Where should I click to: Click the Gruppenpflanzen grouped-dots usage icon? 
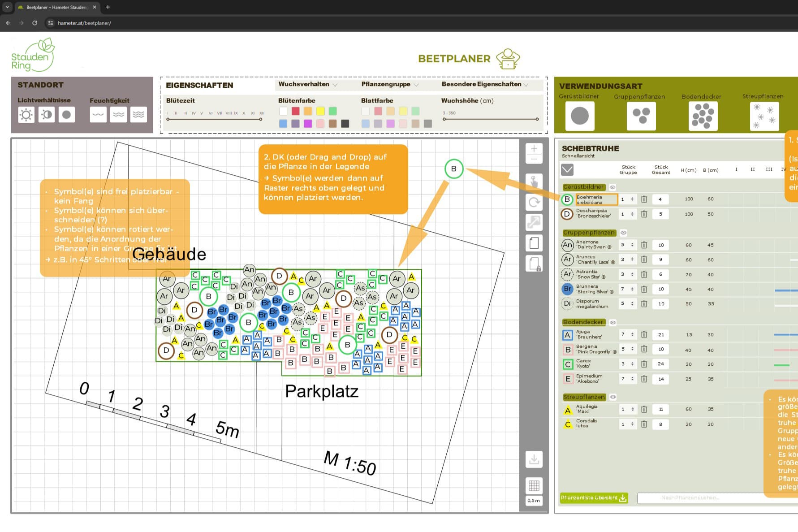pos(641,116)
